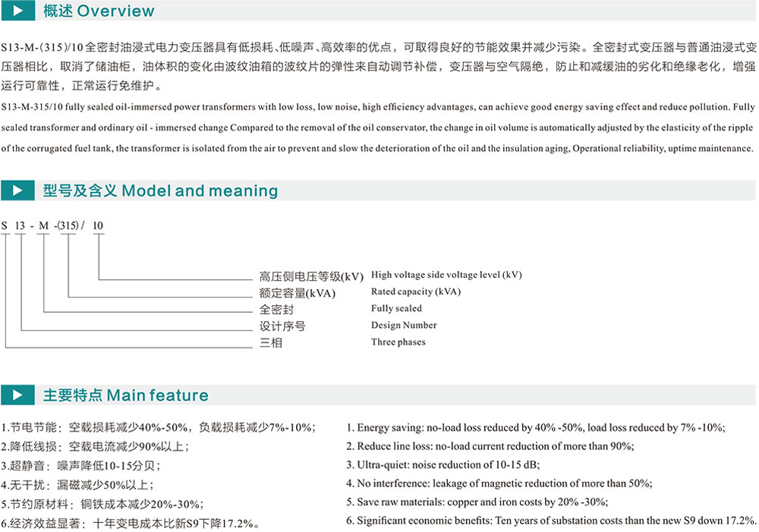Click the English Significant economic benefits line

click(x=551, y=521)
